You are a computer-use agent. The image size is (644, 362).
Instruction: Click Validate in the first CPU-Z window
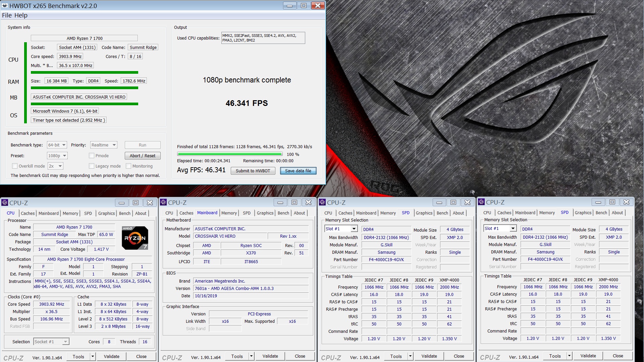coord(112,357)
